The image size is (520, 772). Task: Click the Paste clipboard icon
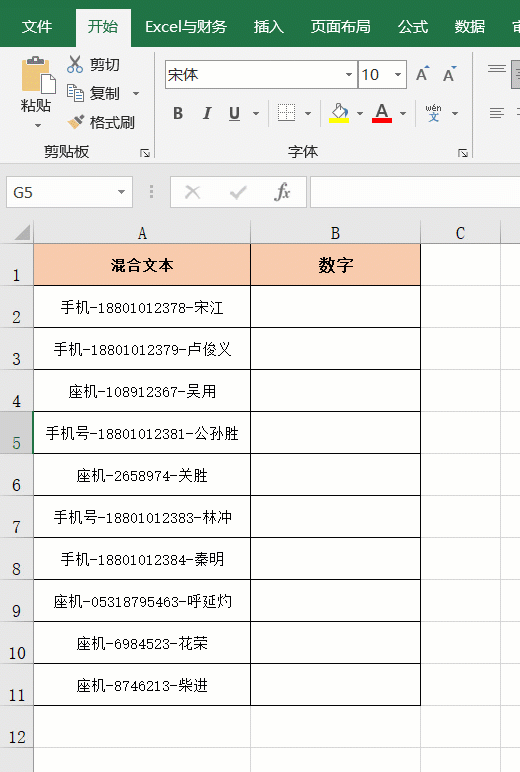point(38,74)
